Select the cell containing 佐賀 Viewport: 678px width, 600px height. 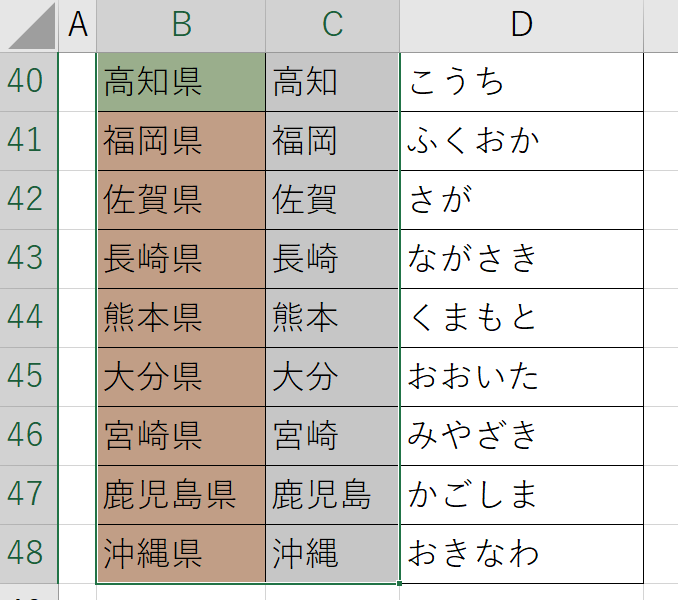(x=333, y=200)
